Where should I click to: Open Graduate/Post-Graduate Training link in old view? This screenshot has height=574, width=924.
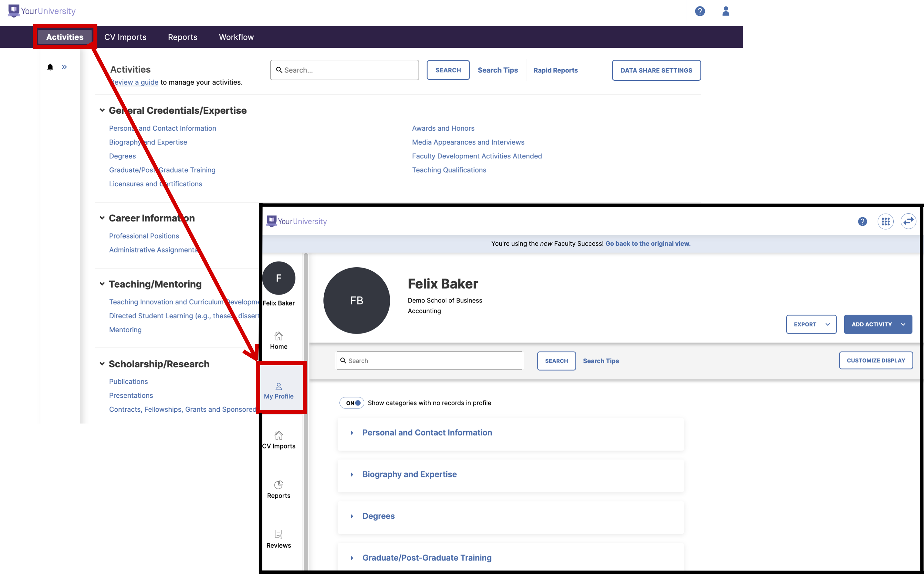[162, 170]
